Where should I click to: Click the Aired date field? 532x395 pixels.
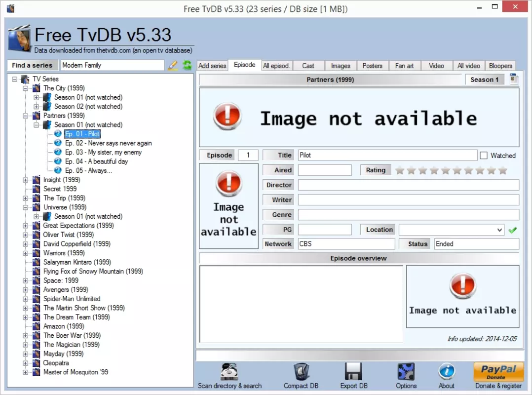tap(325, 170)
